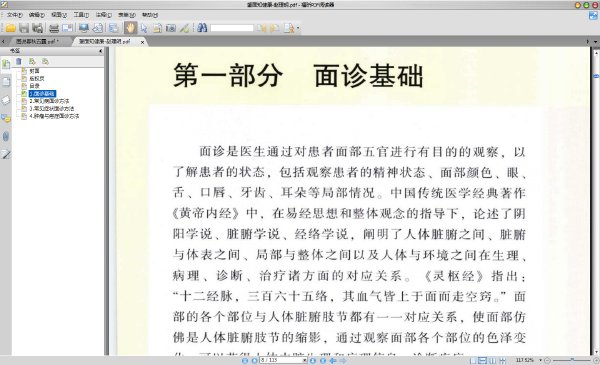Open the zoom percentage dropdown

pos(541,360)
